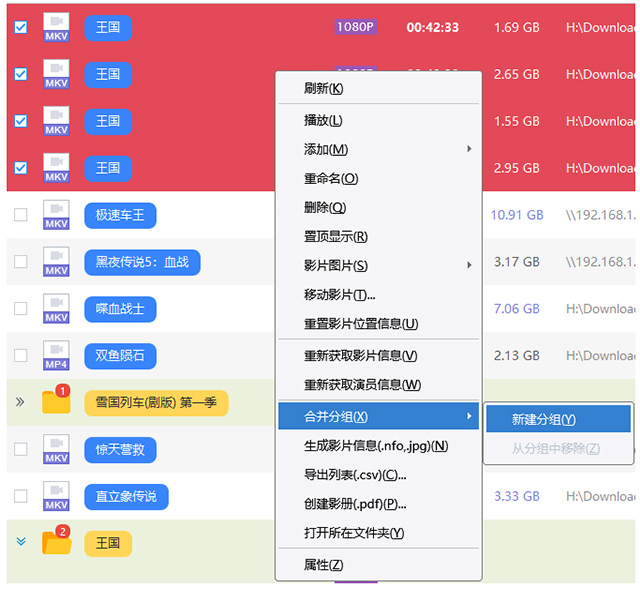640x589 pixels.
Task: Uncheck the 王国 row sized 1.55 GB
Action: click(x=21, y=121)
